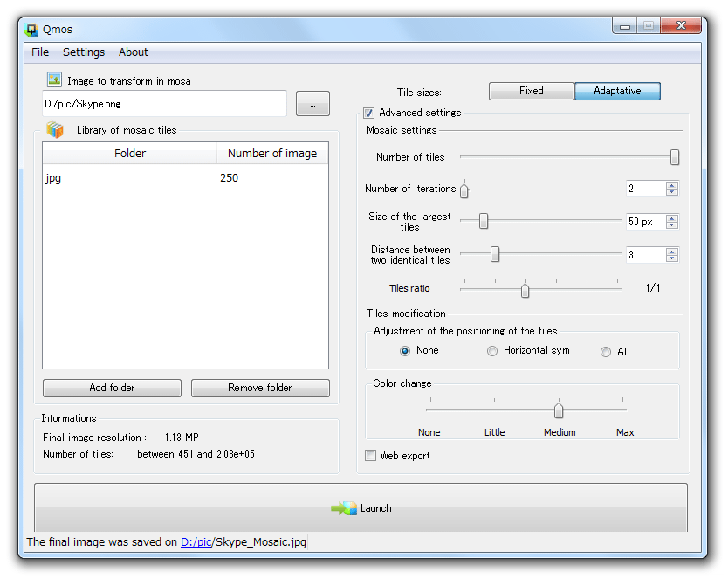The width and height of the screenshot is (728, 579).
Task: Increase identical tiles distance with up arrow
Action: (671, 252)
